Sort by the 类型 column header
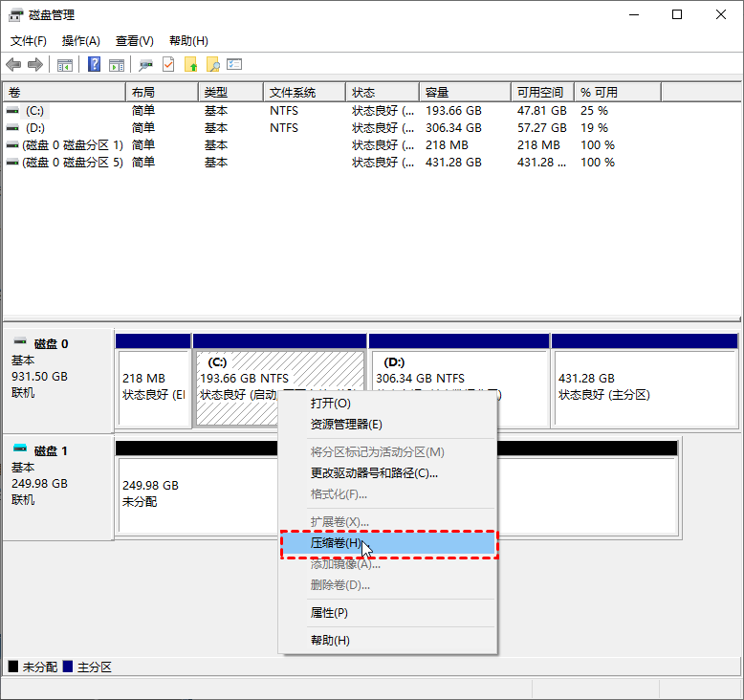The height and width of the screenshot is (700, 744). click(230, 92)
